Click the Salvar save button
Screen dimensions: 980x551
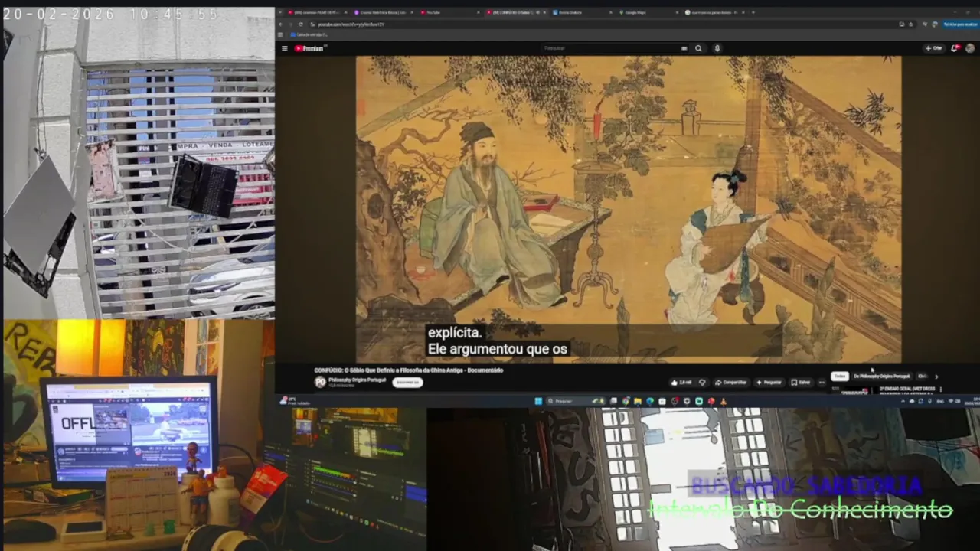(801, 383)
